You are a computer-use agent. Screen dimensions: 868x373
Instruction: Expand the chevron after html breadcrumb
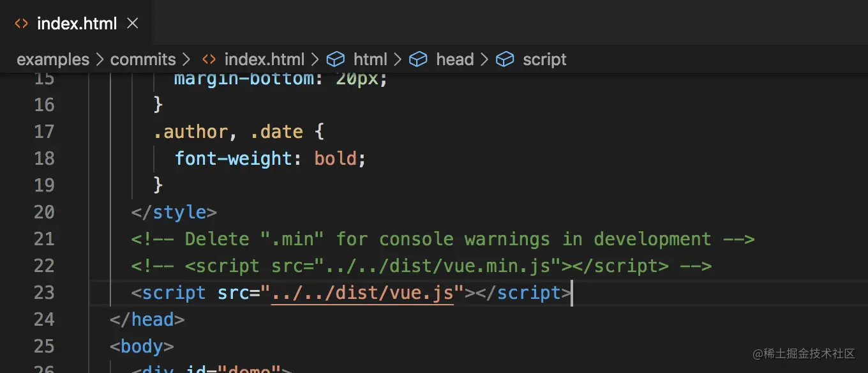397,59
